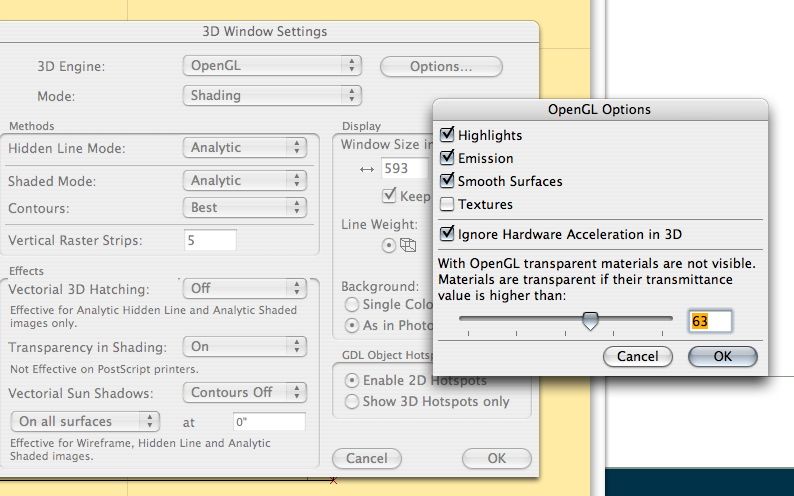Select the Line Weight radio button
794x496 pixels.
tap(388, 246)
